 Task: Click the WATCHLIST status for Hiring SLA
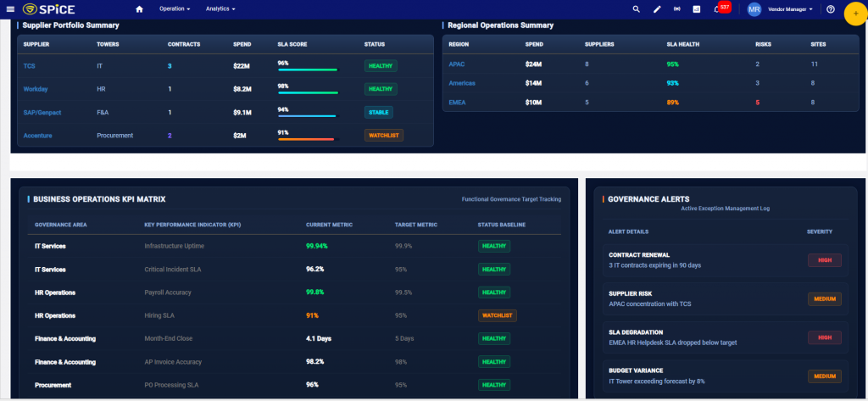497,315
